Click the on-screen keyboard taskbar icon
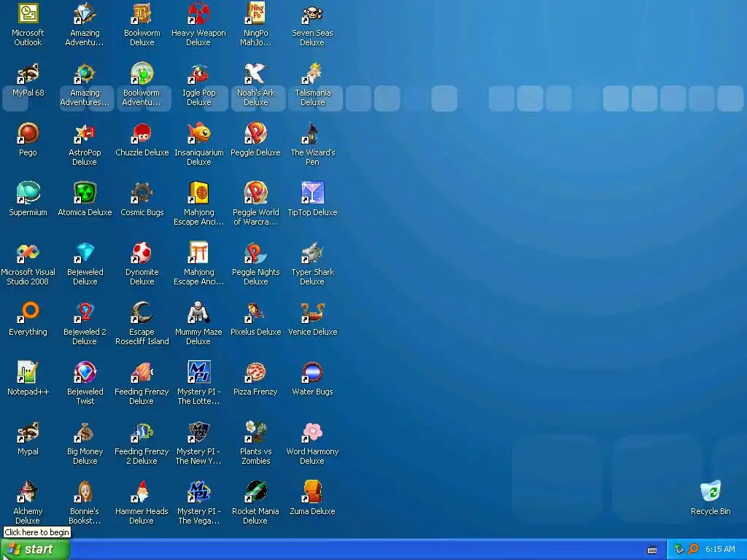 pos(652,550)
